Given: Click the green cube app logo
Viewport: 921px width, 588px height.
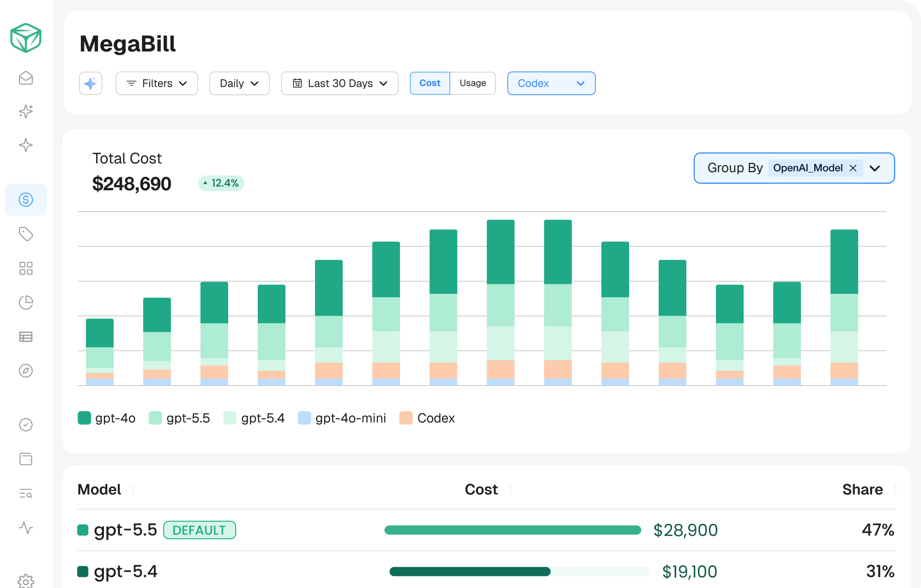Looking at the screenshot, I should (x=26, y=38).
